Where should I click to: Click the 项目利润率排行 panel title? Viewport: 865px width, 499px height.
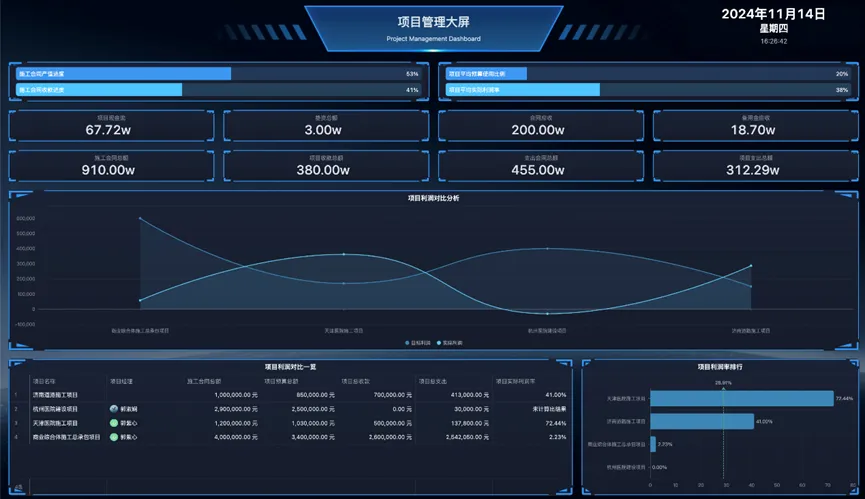click(719, 367)
